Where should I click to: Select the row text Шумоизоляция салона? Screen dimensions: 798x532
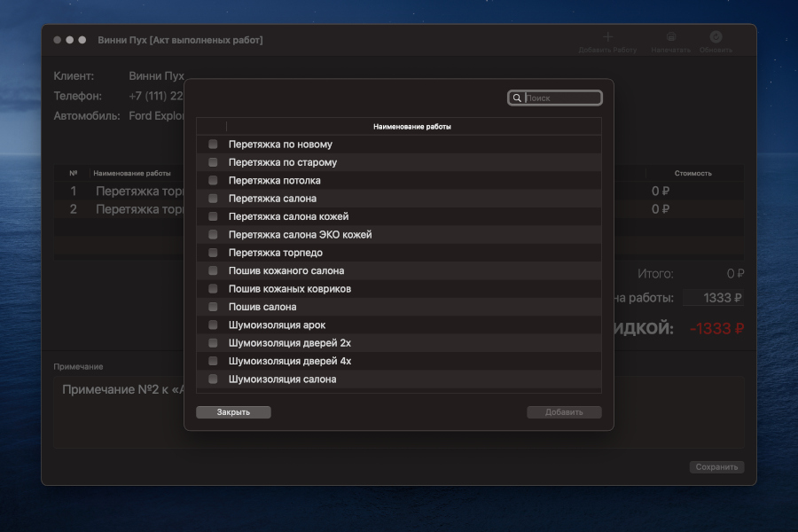coord(283,379)
